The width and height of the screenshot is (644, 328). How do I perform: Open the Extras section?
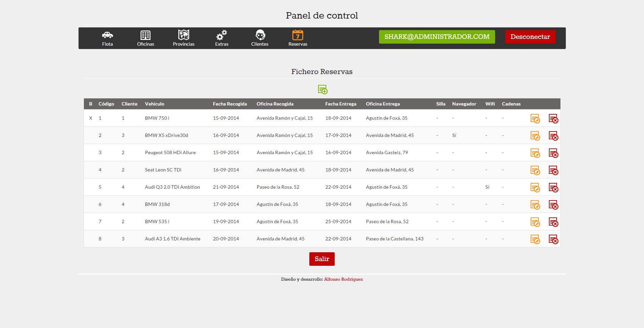[x=222, y=38]
